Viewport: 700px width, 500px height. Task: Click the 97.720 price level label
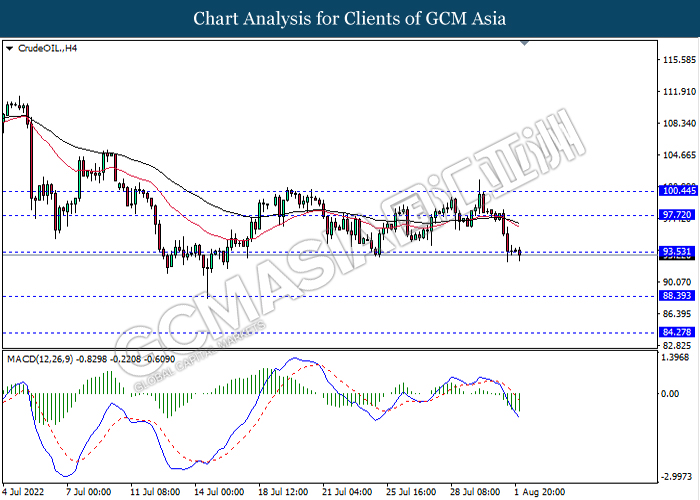tap(677, 215)
